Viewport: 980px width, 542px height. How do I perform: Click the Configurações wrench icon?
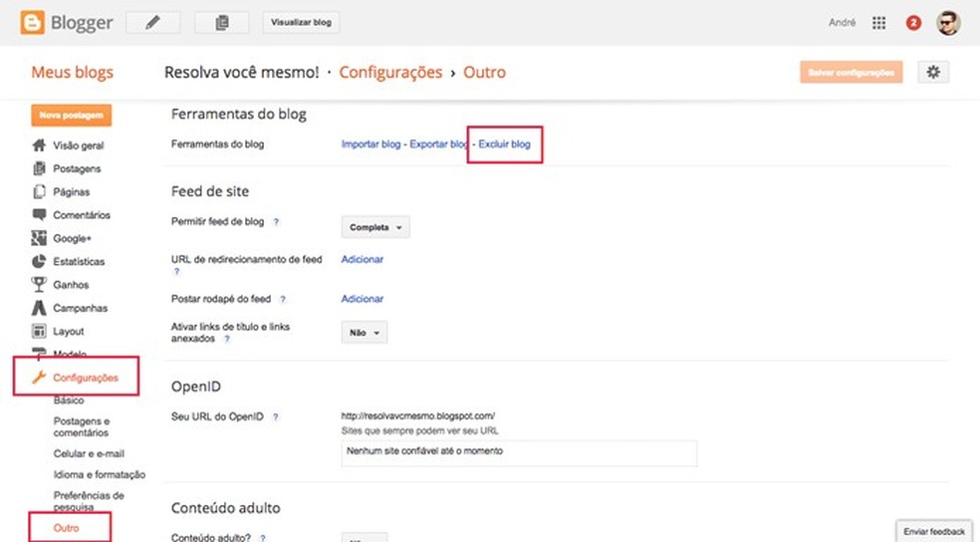39,377
